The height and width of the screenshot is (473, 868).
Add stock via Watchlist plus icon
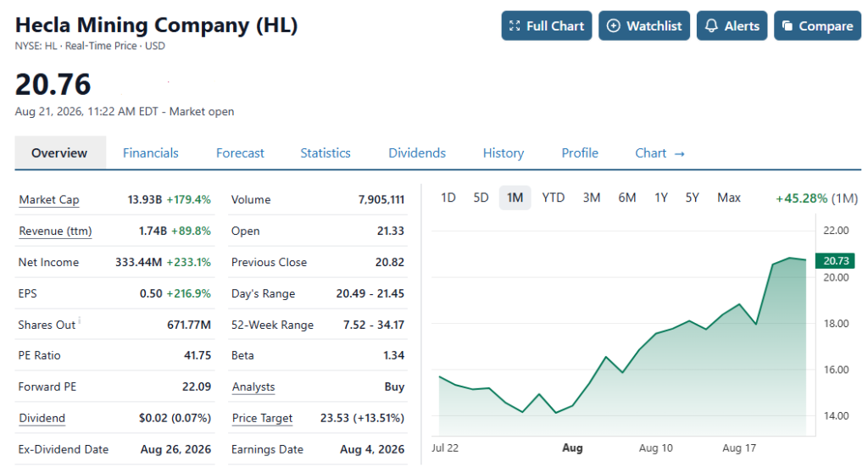point(614,25)
